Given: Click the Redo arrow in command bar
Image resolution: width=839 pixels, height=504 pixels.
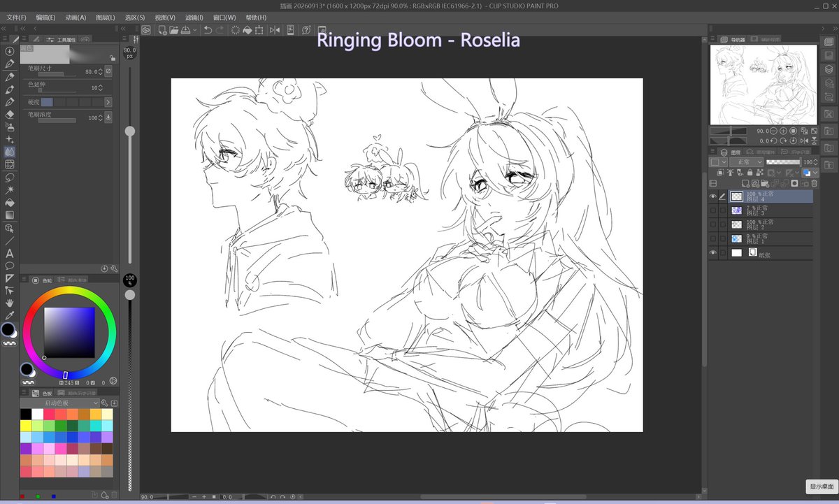Looking at the screenshot, I should coord(220,30).
